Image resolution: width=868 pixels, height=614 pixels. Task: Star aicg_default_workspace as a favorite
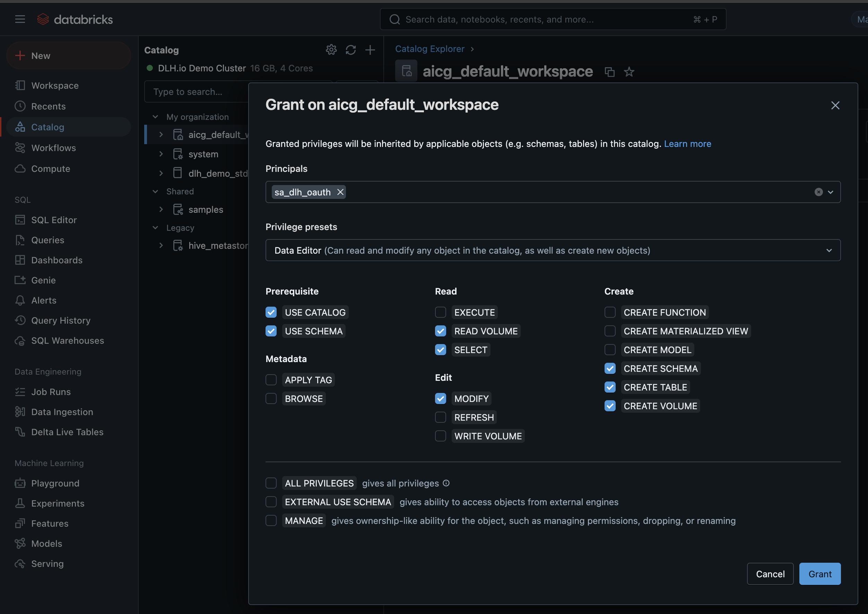[x=628, y=72]
